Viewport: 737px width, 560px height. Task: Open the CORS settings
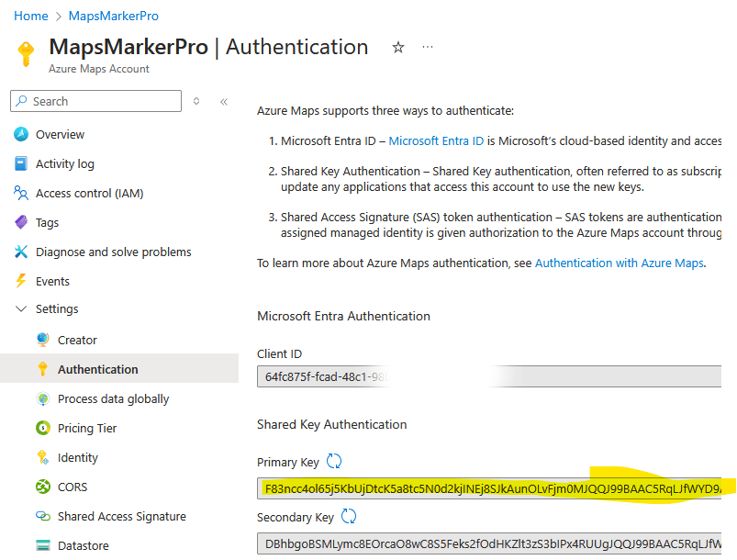point(71,487)
